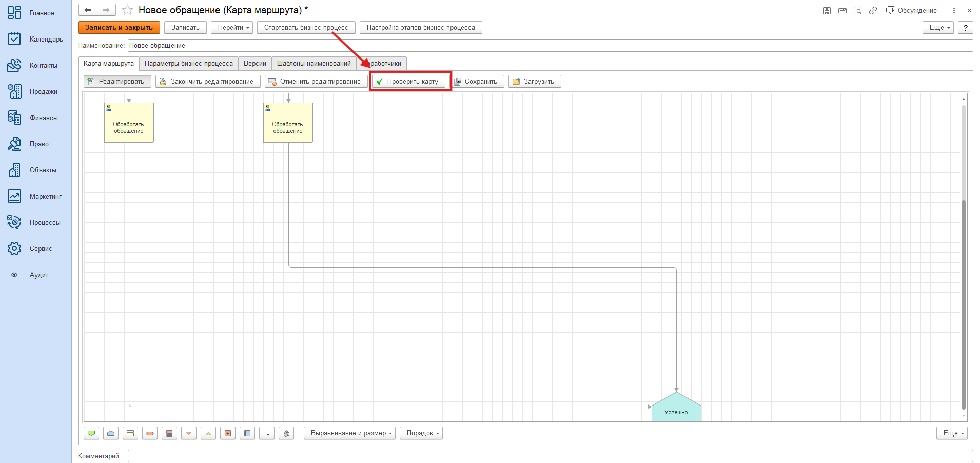Toggle the Редактировать button
Viewport: 980px width, 463px height.
[x=117, y=82]
